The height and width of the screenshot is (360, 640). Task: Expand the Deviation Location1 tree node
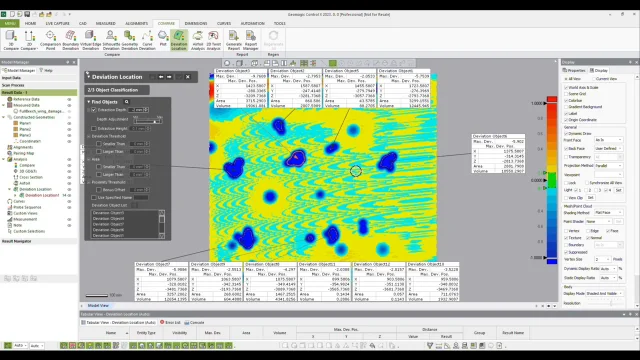(16, 196)
